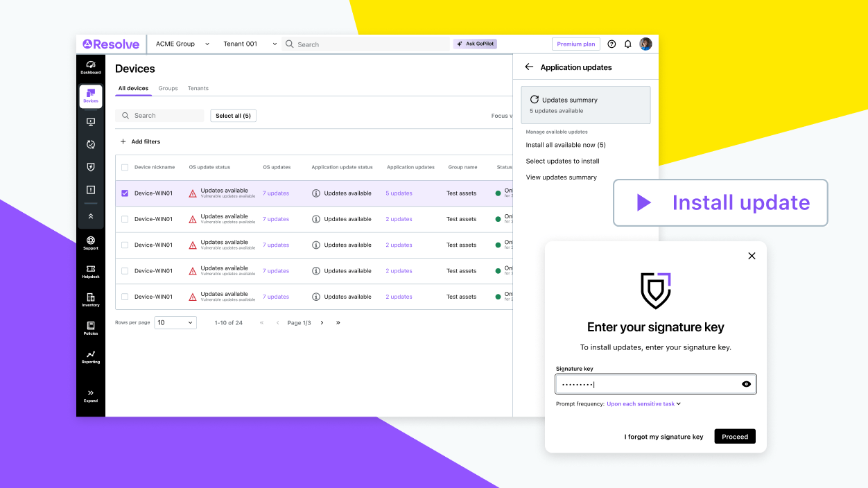Switch to the Groups tab
This screenshot has width=868, height=488.
168,88
